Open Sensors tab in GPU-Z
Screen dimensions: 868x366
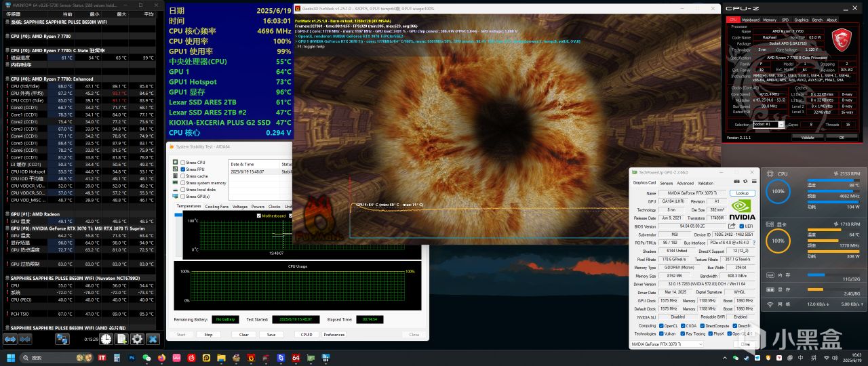(667, 183)
